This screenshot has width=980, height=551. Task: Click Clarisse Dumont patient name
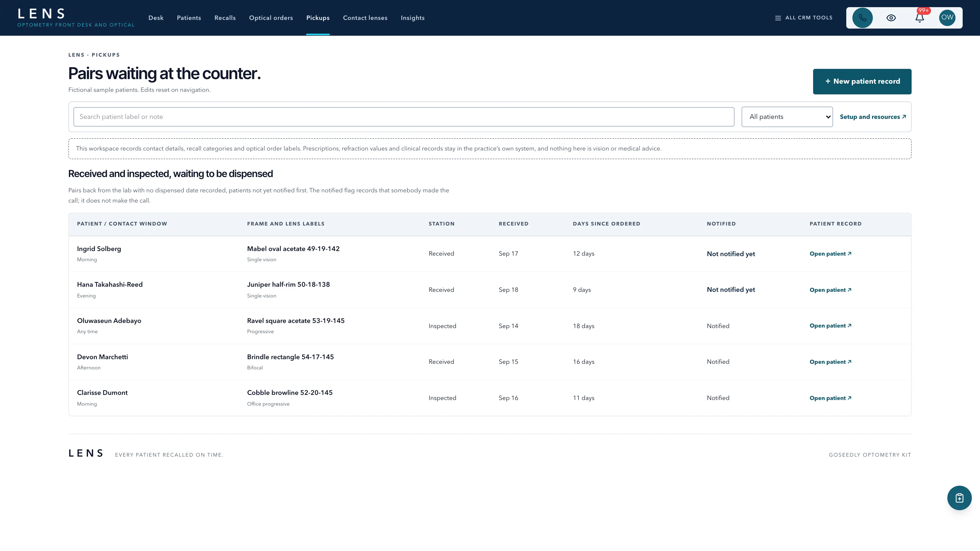click(102, 392)
